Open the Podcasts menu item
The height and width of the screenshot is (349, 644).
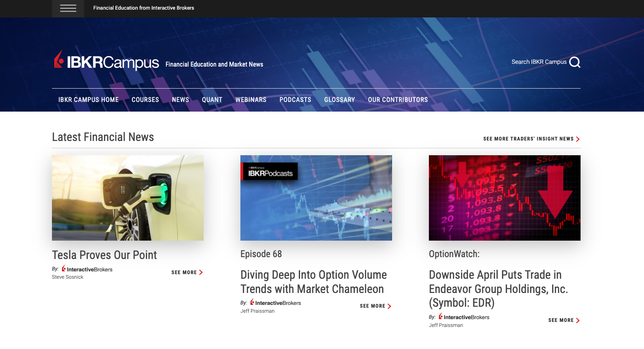pos(296,100)
